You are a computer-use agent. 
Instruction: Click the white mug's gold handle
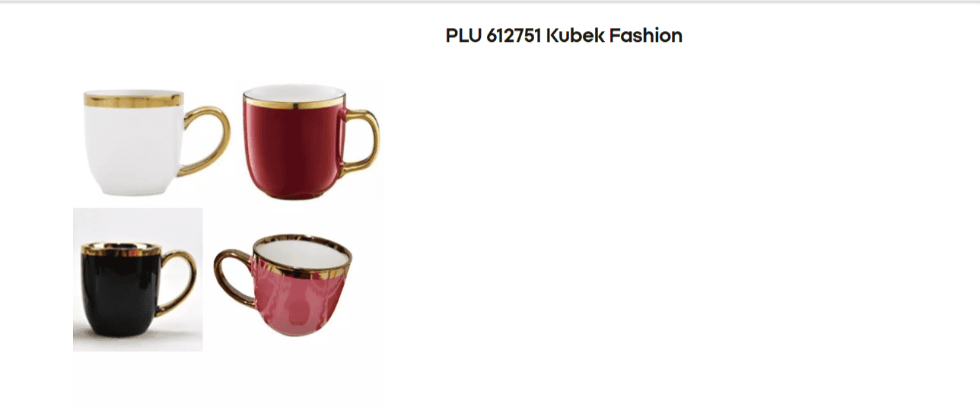click(x=207, y=141)
